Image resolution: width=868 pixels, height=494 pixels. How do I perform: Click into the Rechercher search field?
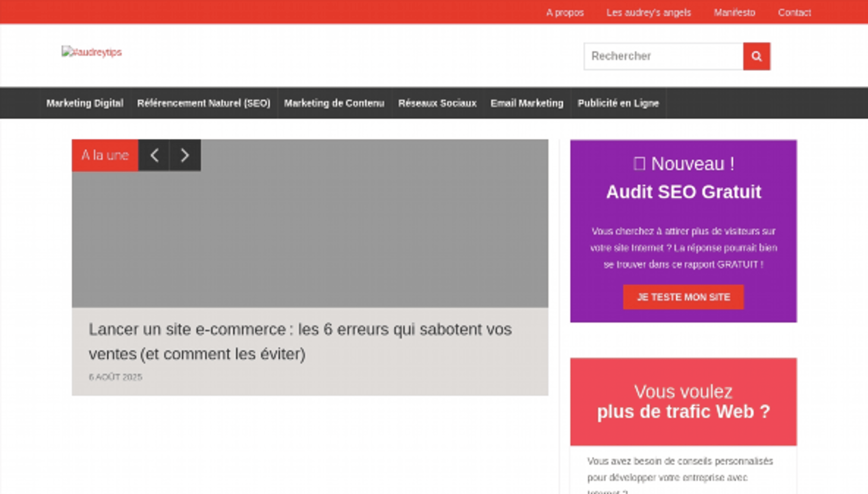point(663,56)
